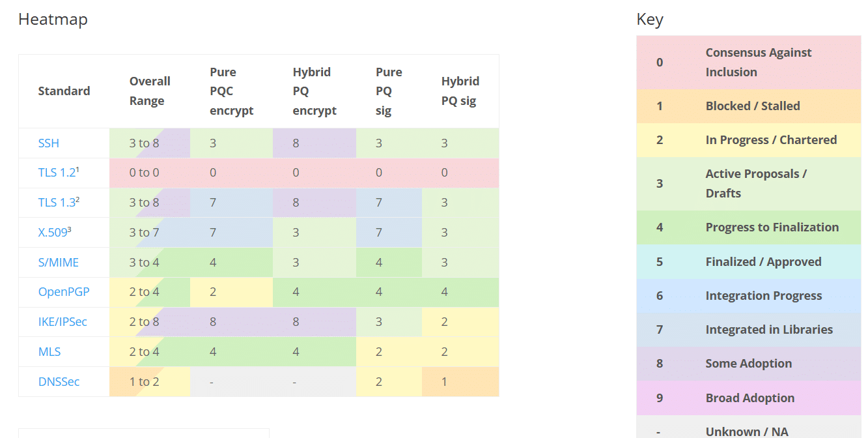Screen dimensions: 868x438
Task: Click the 'Hybrid PQ encrypt' column header
Action: 314,91
